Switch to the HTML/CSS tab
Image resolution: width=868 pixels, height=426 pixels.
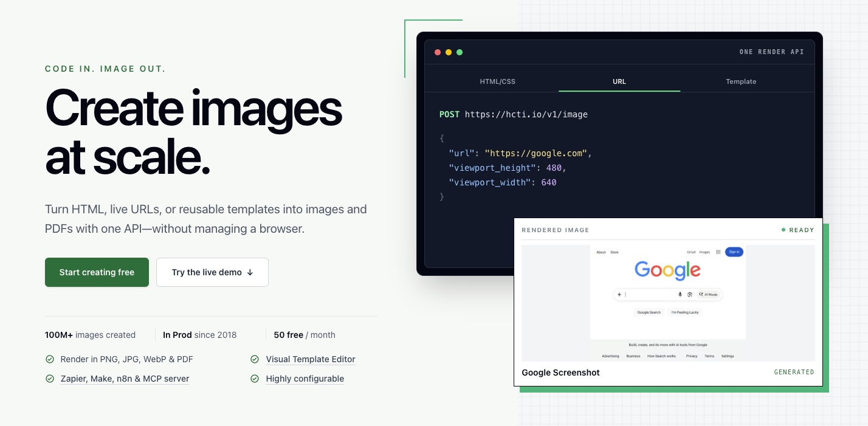tap(498, 81)
